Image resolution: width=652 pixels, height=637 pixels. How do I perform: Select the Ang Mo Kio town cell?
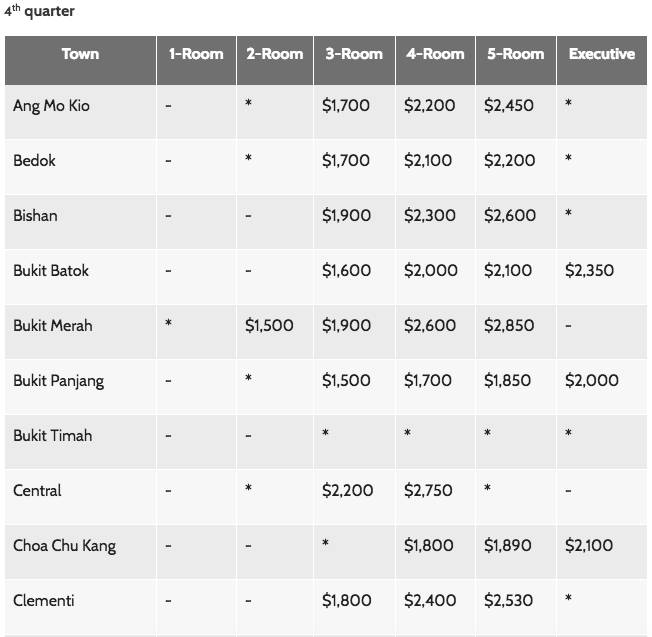point(51,105)
